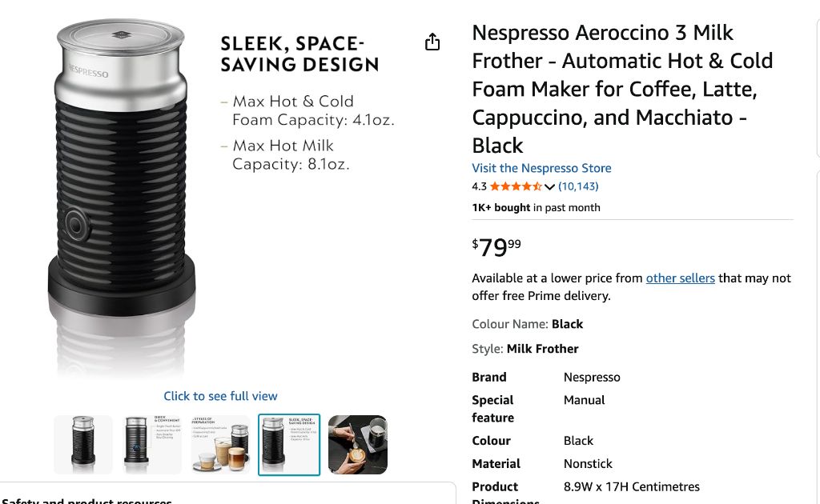Select the Styles of Preparation thumbnail
The height and width of the screenshot is (504, 820).
click(221, 444)
